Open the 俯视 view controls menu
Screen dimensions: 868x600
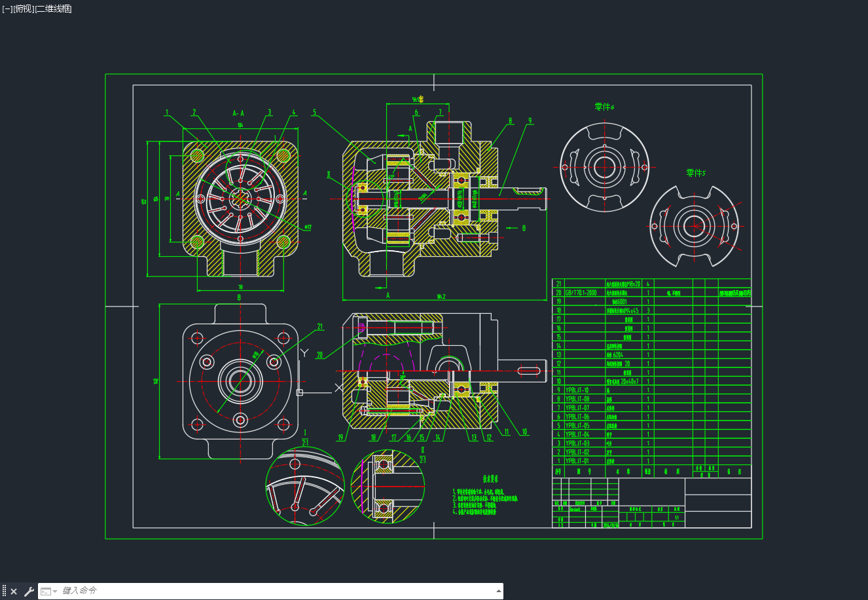pos(24,9)
